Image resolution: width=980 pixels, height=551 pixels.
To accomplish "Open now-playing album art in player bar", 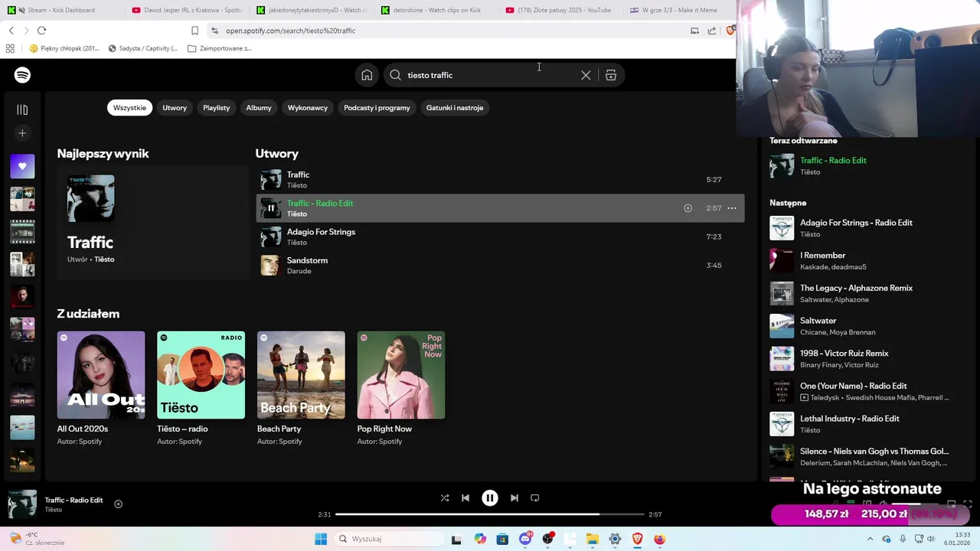I will pyautogui.click(x=22, y=504).
